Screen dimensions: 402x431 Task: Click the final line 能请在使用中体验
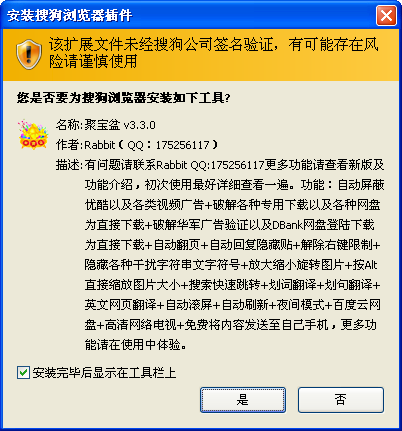[x=136, y=345]
